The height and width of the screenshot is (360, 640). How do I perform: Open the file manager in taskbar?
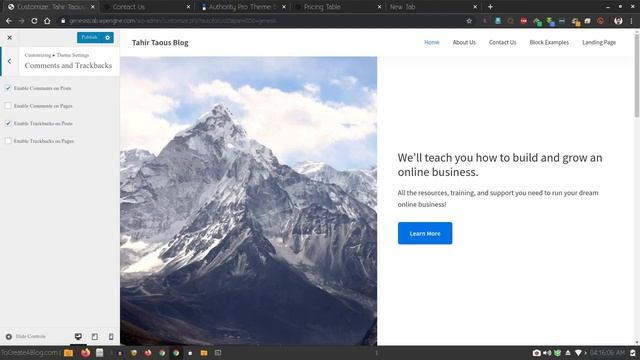coord(69,353)
